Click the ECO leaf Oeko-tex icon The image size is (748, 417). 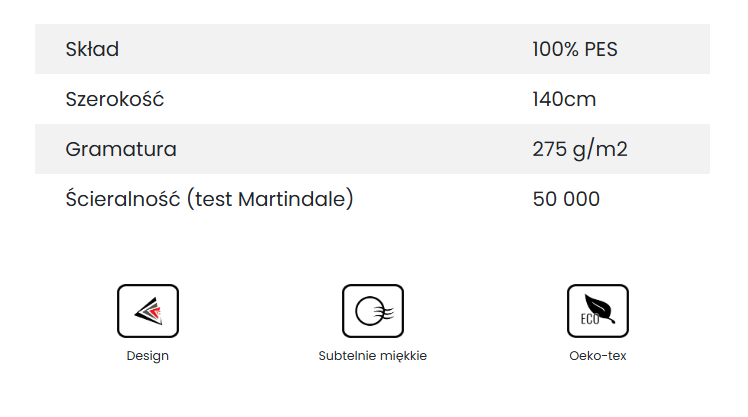pos(598,311)
